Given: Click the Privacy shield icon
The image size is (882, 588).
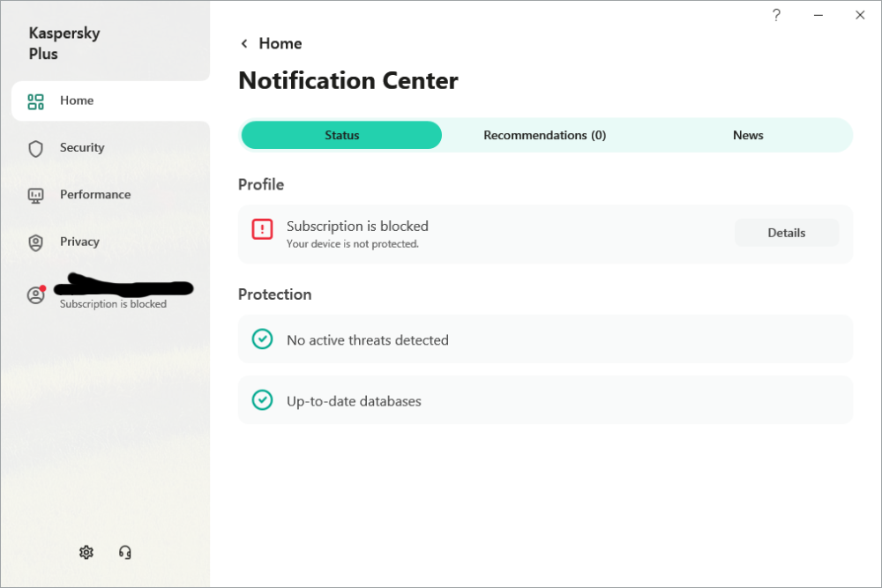Looking at the screenshot, I should [x=35, y=242].
